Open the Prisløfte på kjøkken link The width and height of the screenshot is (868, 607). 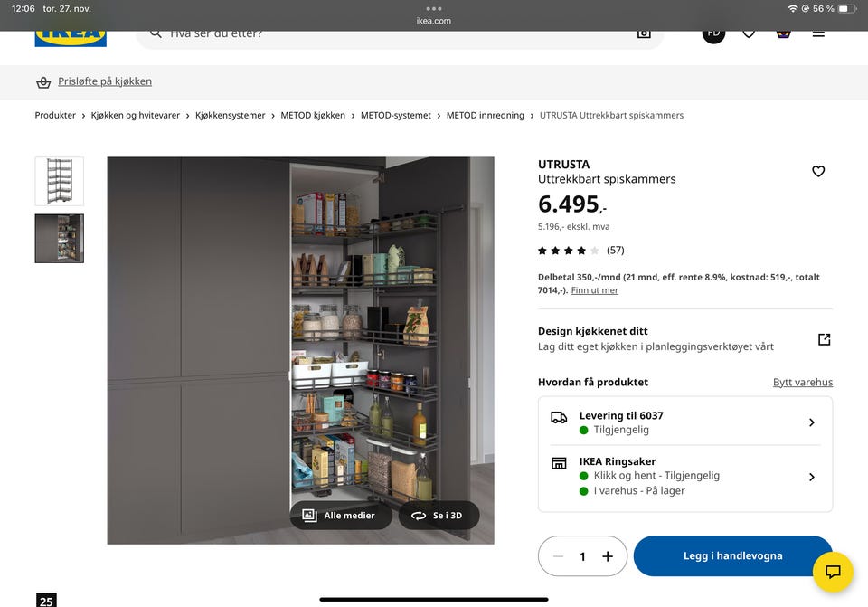point(105,81)
